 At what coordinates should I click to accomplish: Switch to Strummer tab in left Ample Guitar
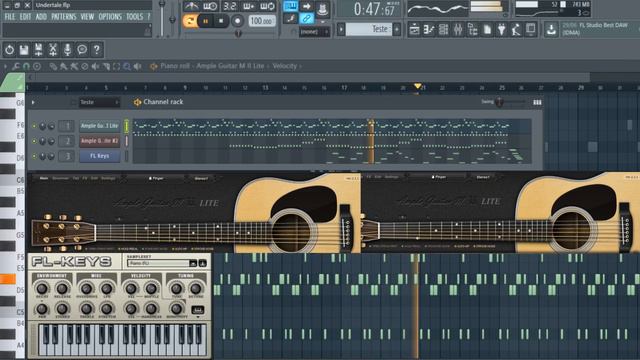pos(60,178)
